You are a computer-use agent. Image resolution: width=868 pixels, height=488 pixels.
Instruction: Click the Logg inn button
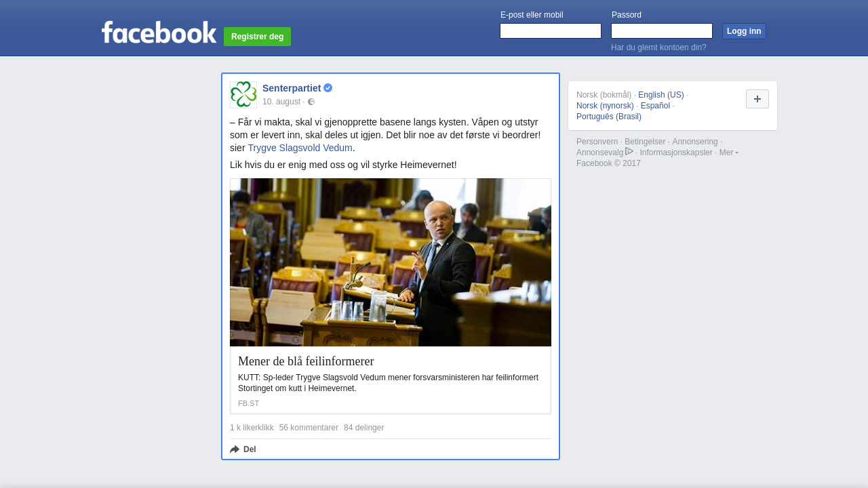pos(744,31)
